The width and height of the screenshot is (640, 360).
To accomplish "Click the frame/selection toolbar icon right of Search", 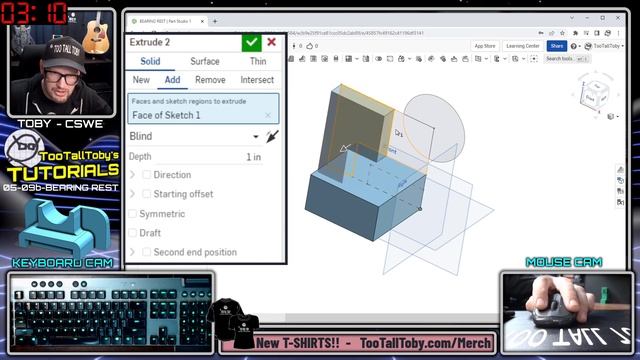I will pyautogui.click(x=534, y=59).
